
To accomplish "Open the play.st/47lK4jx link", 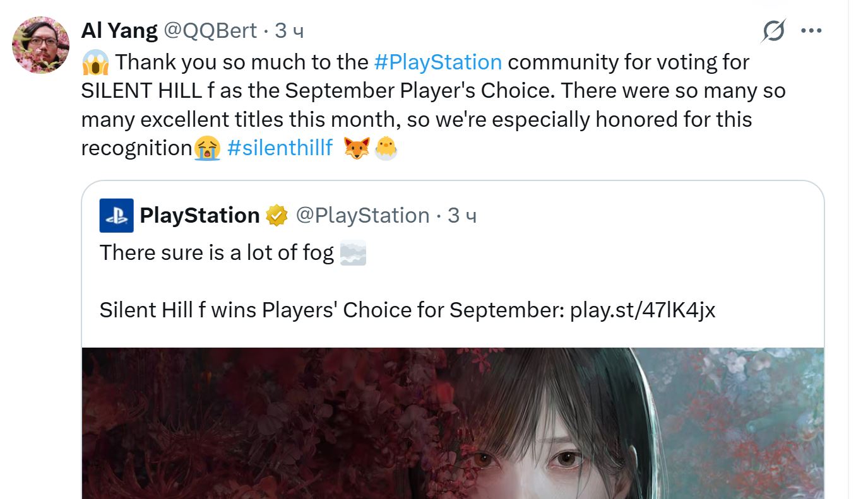I will 643,310.
